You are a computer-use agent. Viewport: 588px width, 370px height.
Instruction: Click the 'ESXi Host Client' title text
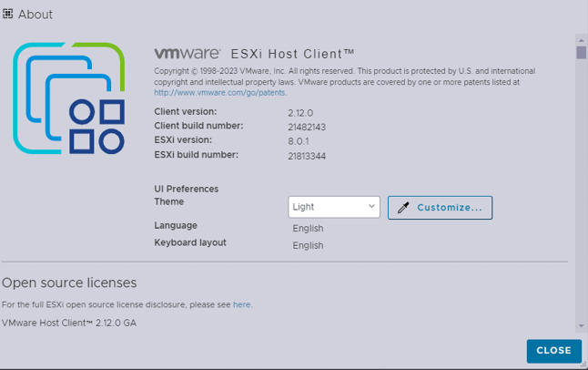click(x=292, y=54)
